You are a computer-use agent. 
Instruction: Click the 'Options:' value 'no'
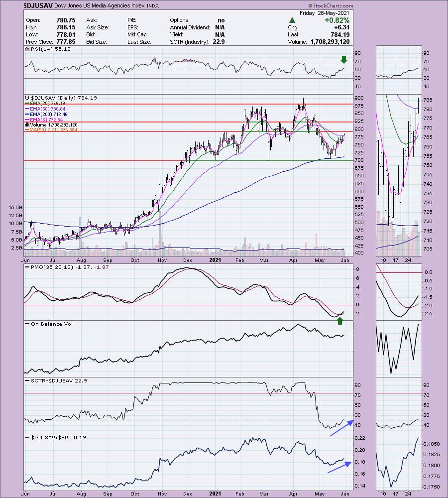[x=221, y=20]
